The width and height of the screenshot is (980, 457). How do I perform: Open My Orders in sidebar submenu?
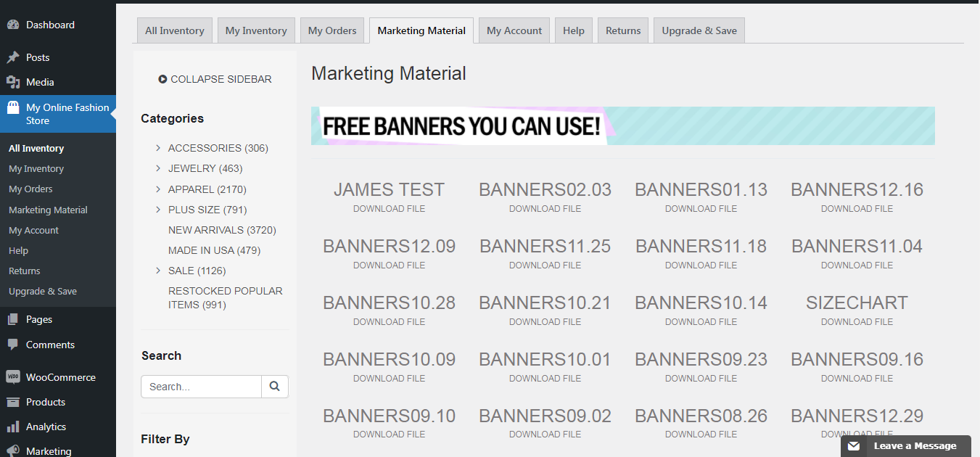(x=30, y=189)
